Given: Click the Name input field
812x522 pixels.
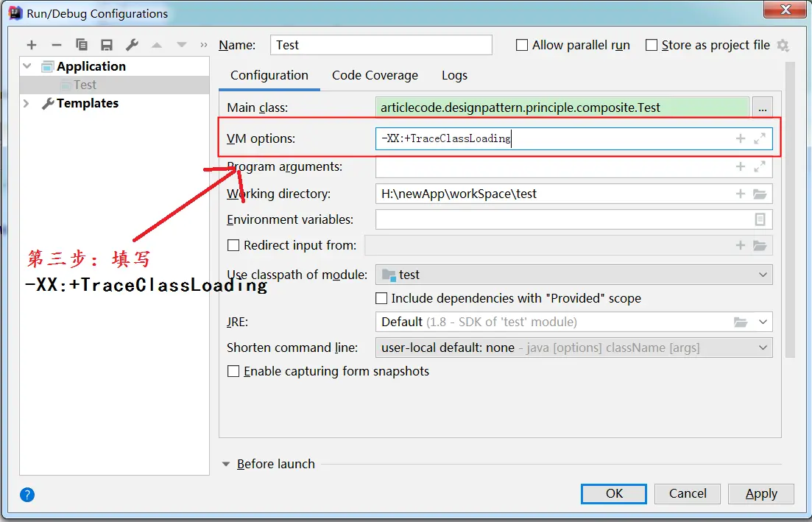Looking at the screenshot, I should 381,45.
